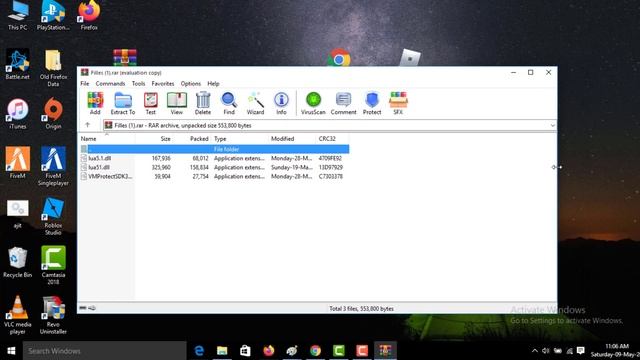
Task: Open File Explorer from the taskbar
Action: pyautogui.click(x=222, y=351)
